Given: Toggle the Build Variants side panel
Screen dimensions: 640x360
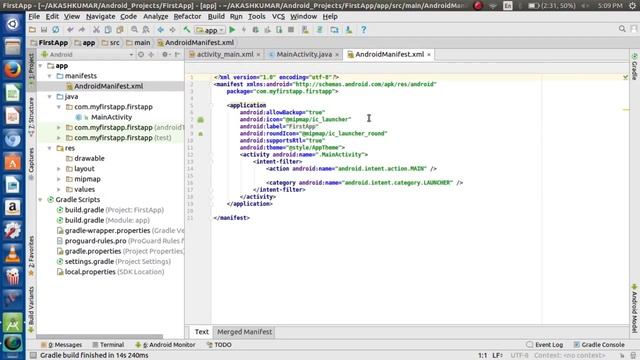Looking at the screenshot, I should [x=31, y=309].
